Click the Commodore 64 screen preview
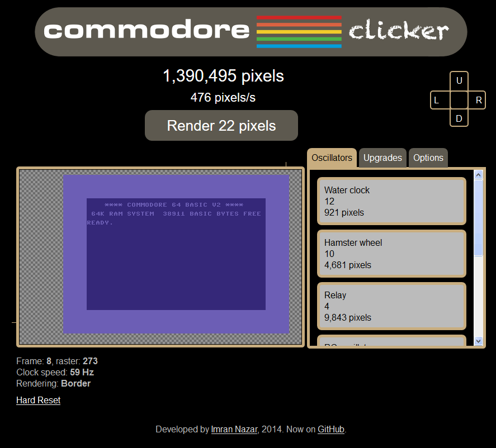This screenshot has height=448, width=496. click(160, 257)
